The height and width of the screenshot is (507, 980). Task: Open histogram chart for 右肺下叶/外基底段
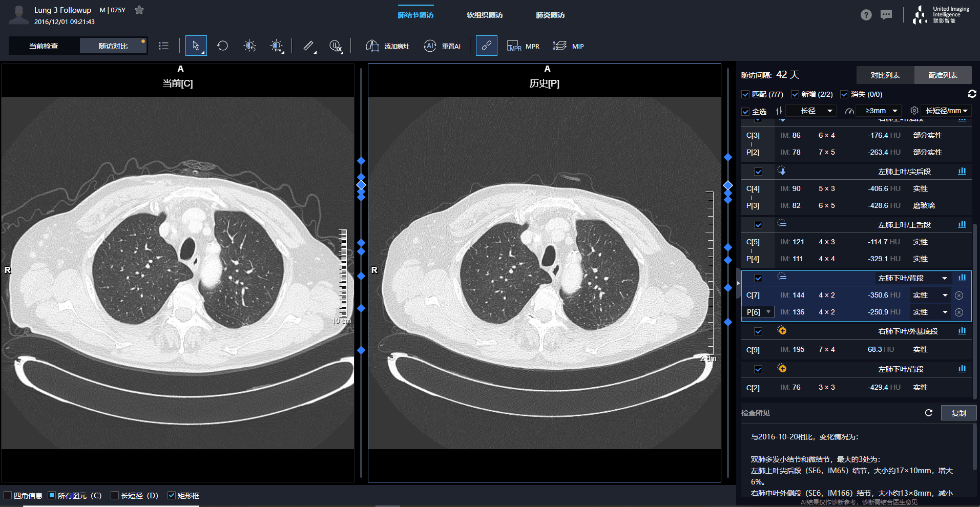pyautogui.click(x=962, y=331)
